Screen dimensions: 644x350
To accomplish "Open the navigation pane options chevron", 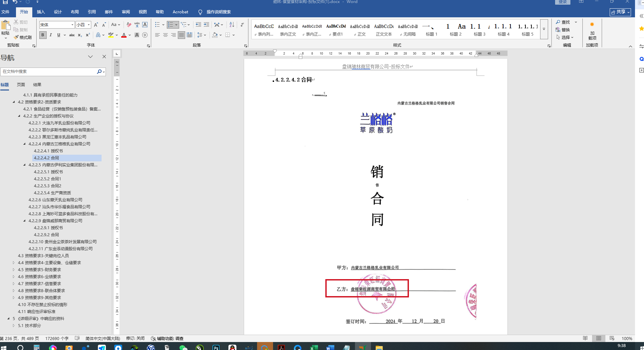I will pyautogui.click(x=90, y=57).
